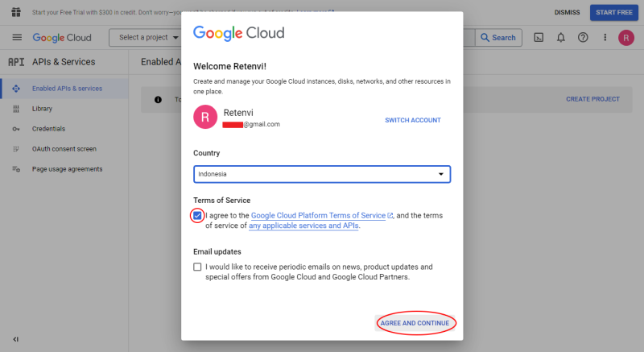Click the gift icon in the free trial banner
This screenshot has width=644, height=352.
tap(16, 12)
